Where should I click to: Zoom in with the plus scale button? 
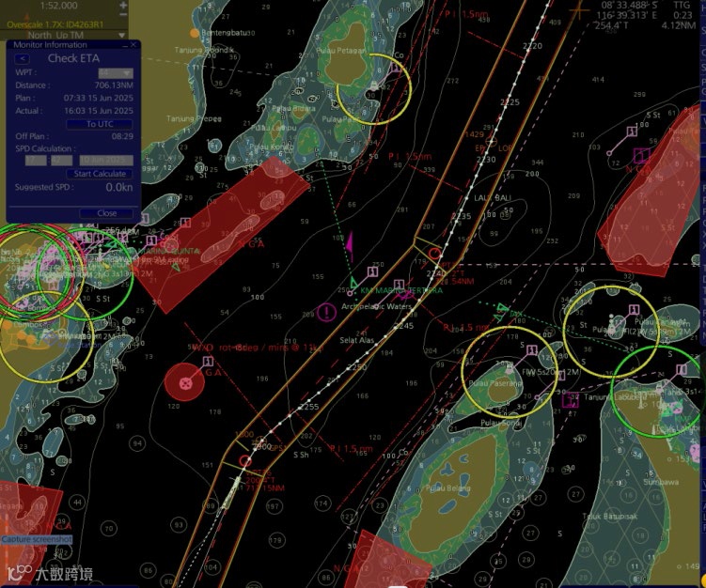(123, 6)
